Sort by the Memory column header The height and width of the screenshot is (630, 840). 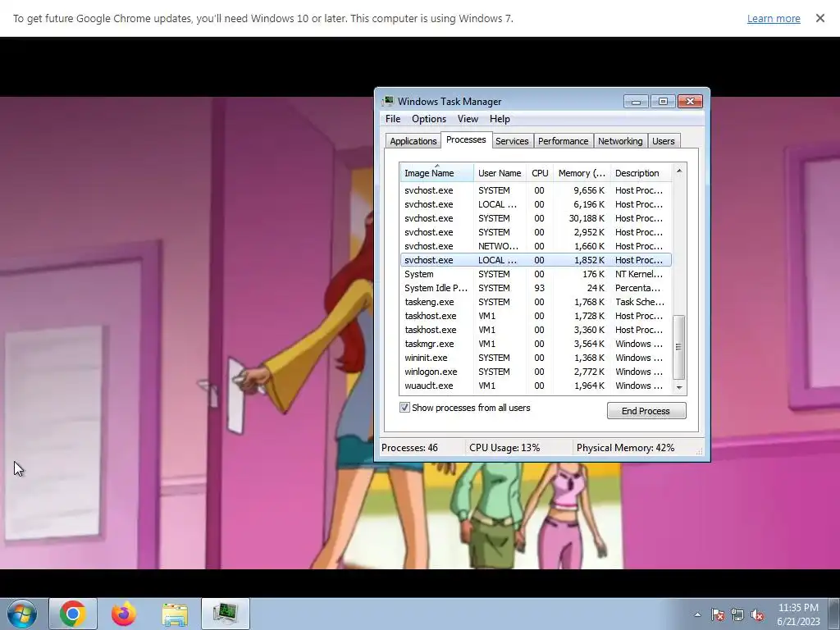click(x=582, y=173)
